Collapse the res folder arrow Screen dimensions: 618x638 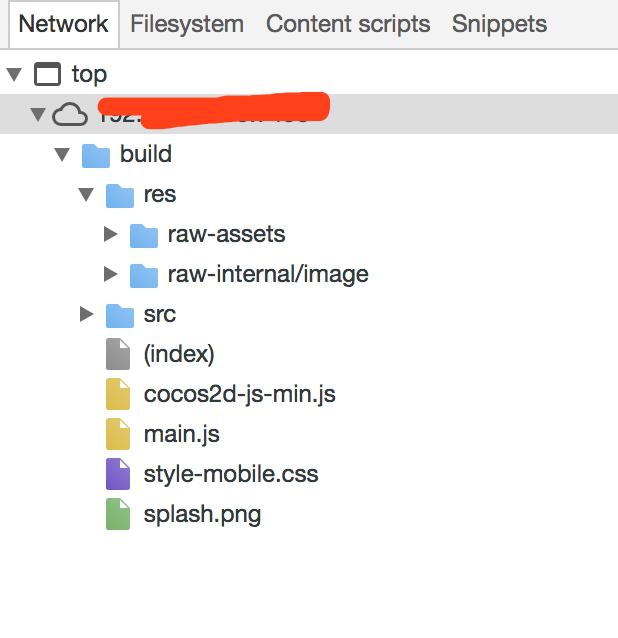coord(86,195)
